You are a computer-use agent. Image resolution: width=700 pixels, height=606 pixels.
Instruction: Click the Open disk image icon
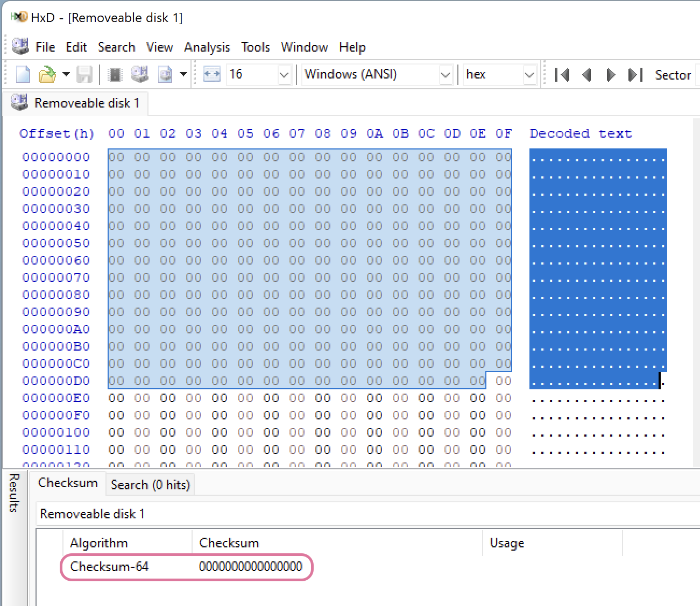(x=165, y=74)
